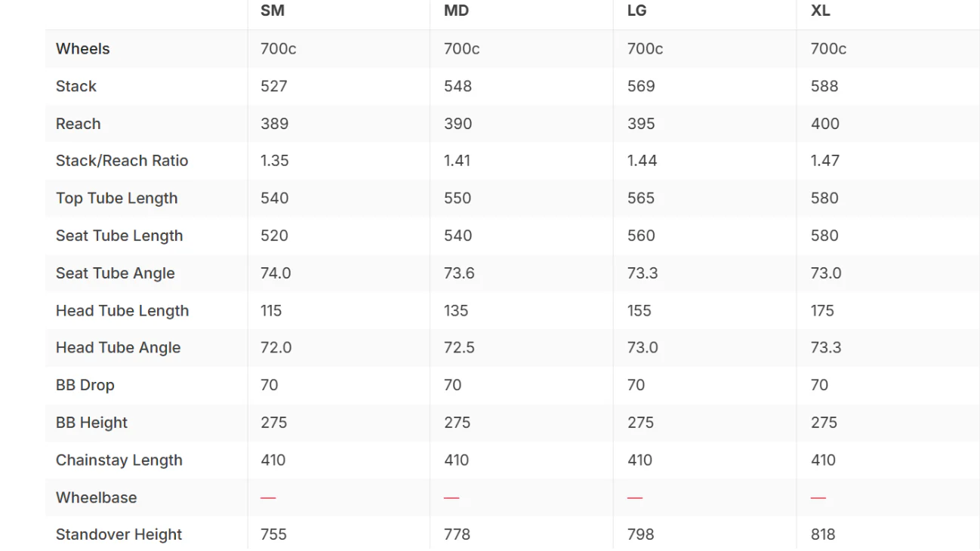Select the Head Tube Angle value 72.5
This screenshot has height=551, width=980.
[460, 348]
